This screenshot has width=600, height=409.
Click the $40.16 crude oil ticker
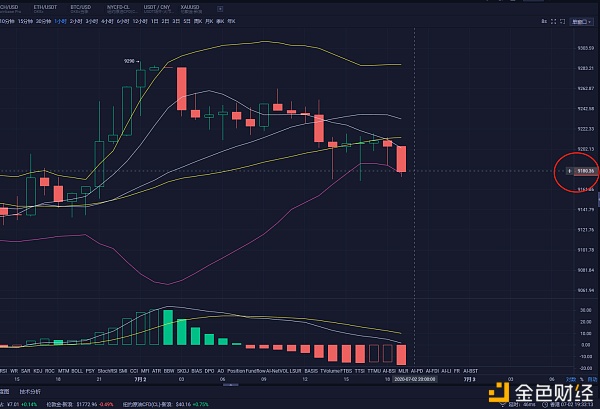pyautogui.click(x=183, y=404)
